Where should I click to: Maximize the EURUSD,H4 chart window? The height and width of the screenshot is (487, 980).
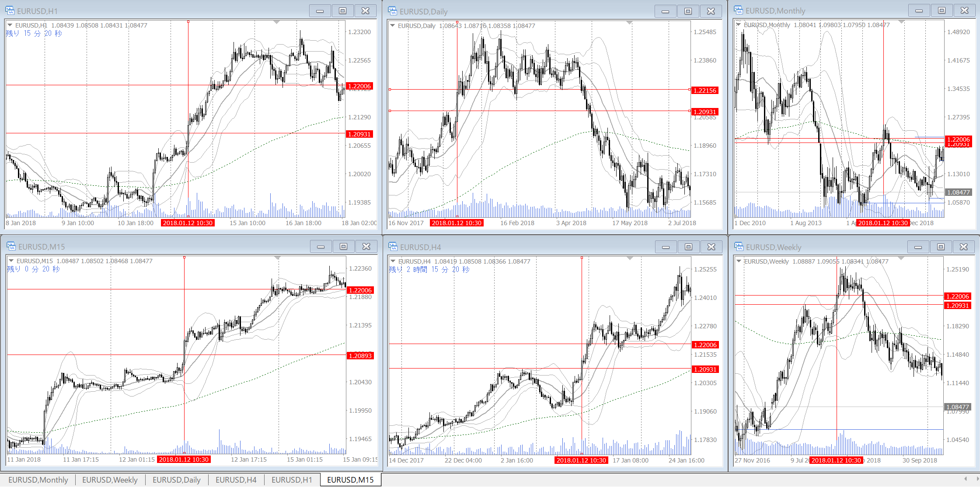689,247
